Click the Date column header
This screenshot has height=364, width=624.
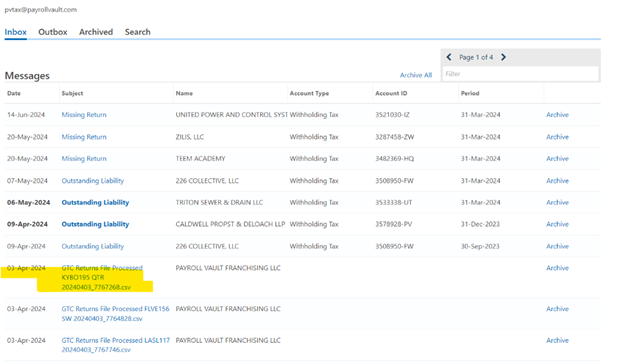pyautogui.click(x=14, y=93)
